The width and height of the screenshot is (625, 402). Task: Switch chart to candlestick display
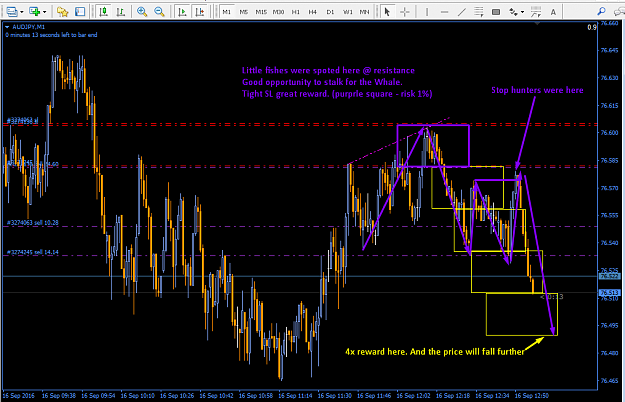point(104,12)
